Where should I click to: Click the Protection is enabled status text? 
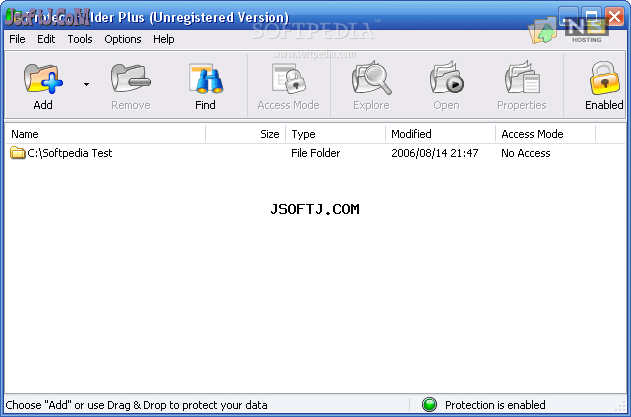point(495,405)
